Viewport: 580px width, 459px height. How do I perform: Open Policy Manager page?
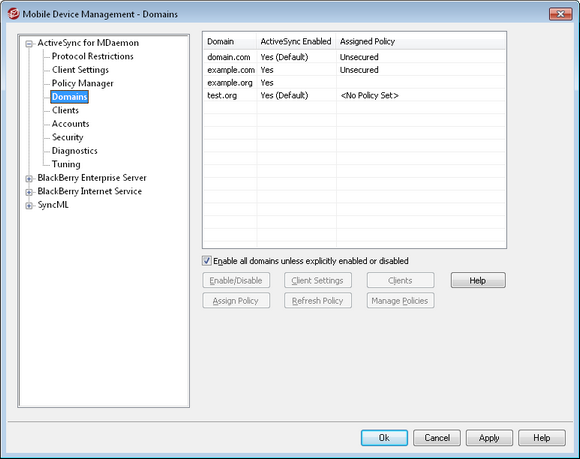click(x=82, y=83)
